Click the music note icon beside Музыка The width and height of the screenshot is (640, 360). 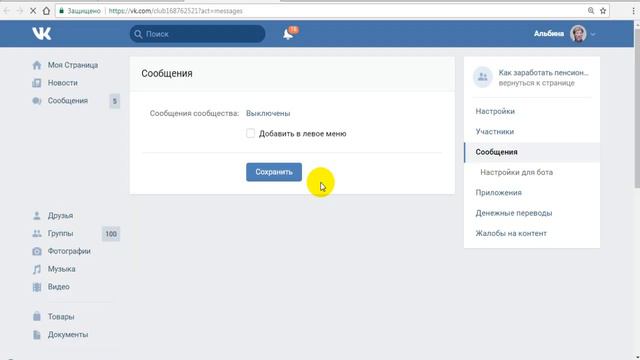click(37, 269)
